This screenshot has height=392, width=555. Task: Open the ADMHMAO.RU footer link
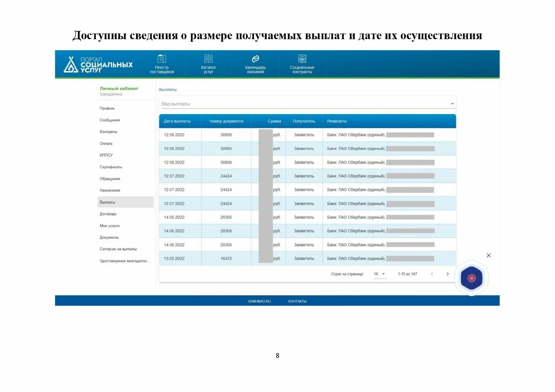click(259, 301)
